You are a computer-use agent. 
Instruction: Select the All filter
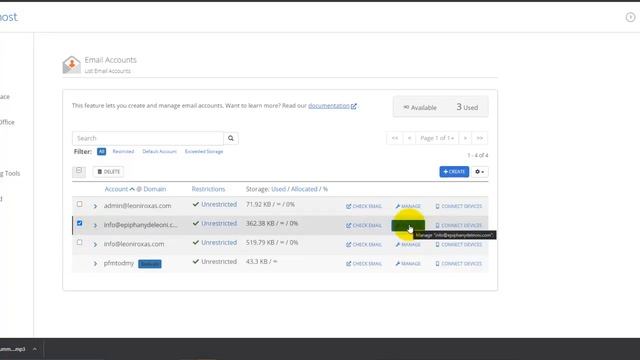click(x=101, y=151)
